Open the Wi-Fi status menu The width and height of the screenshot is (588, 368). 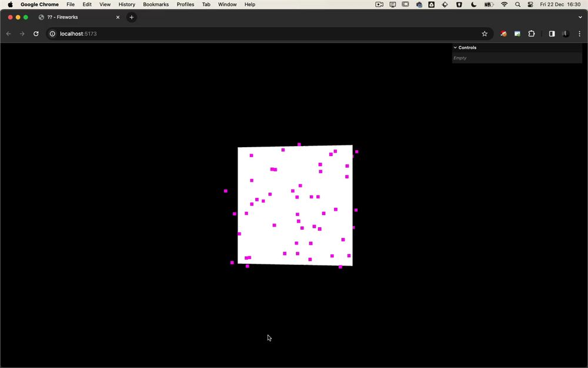505,5
